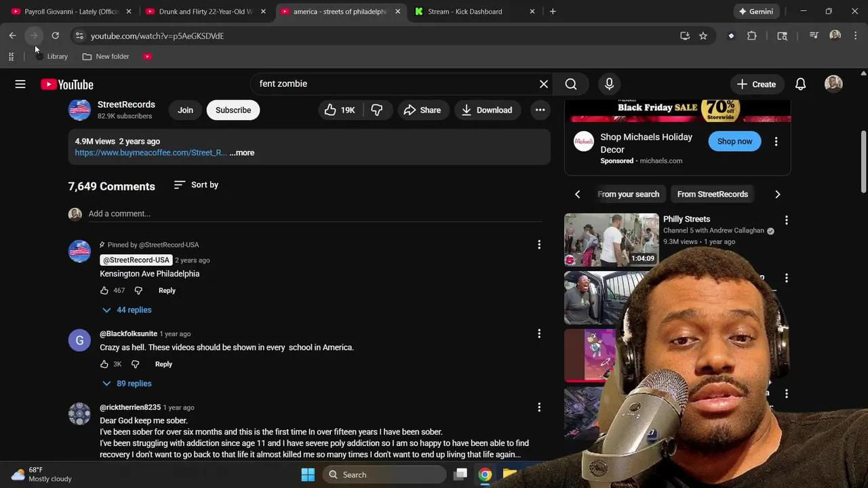Viewport: 868px width, 488px height.
Task: Open the Philly Streets video thumbnail
Action: (x=612, y=239)
